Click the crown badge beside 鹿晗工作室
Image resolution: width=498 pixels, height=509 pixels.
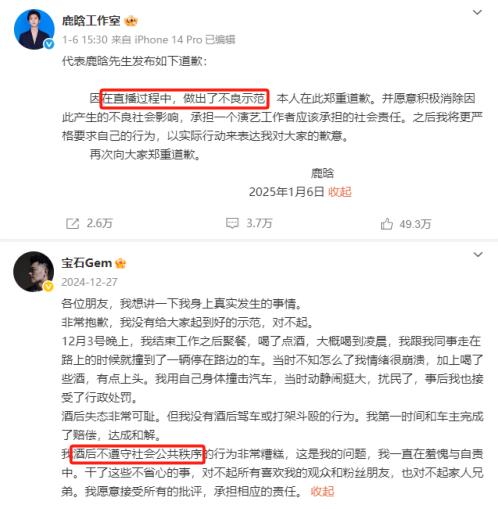(131, 21)
